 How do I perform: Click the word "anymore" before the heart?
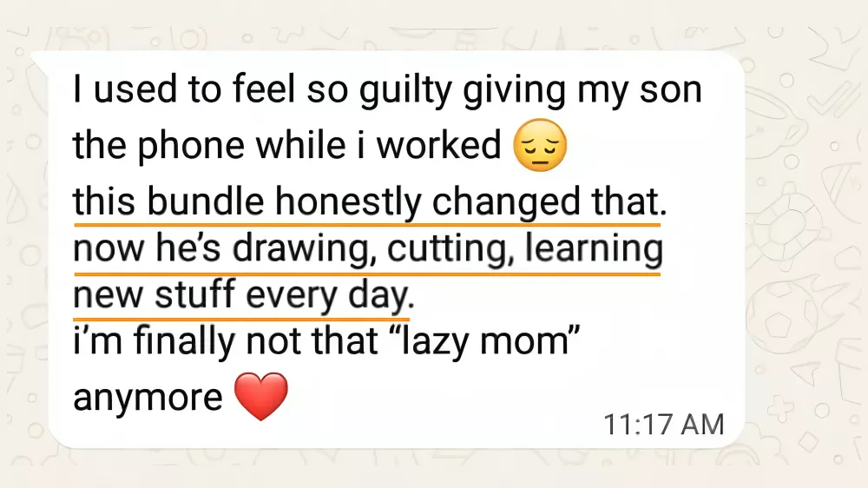point(148,398)
